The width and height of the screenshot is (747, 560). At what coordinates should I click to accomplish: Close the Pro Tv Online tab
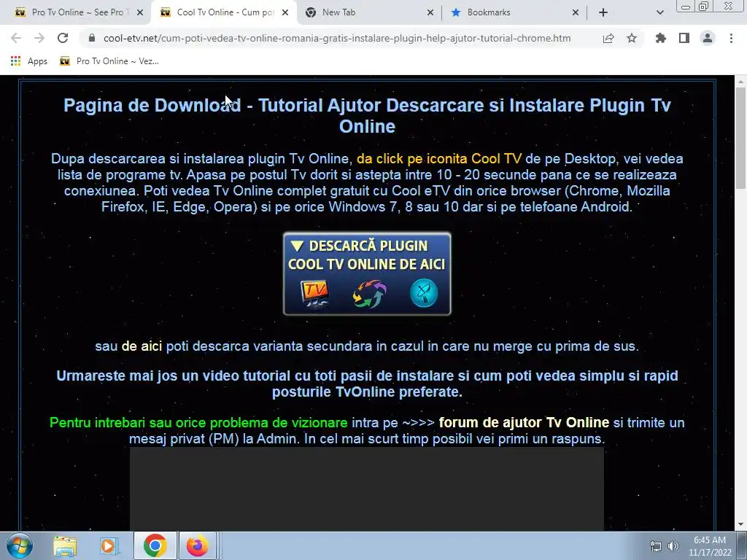(140, 12)
